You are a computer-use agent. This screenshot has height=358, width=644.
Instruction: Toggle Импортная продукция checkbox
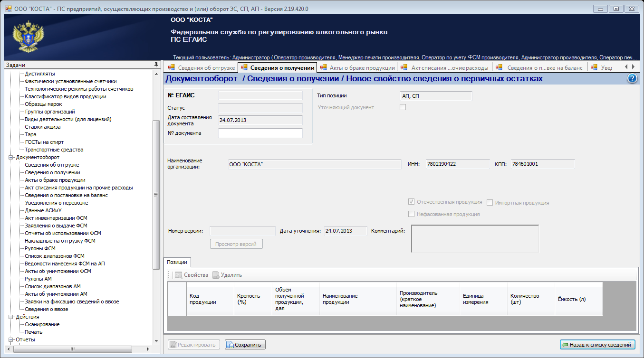coord(490,203)
